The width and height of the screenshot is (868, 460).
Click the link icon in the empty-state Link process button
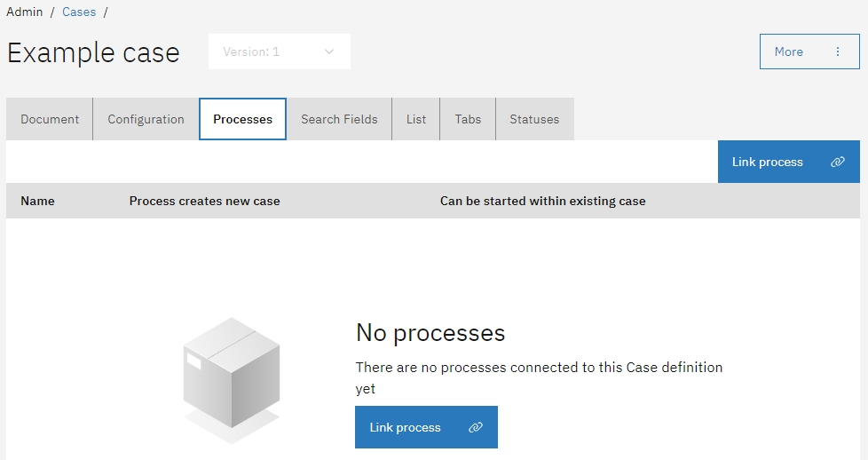475,428
